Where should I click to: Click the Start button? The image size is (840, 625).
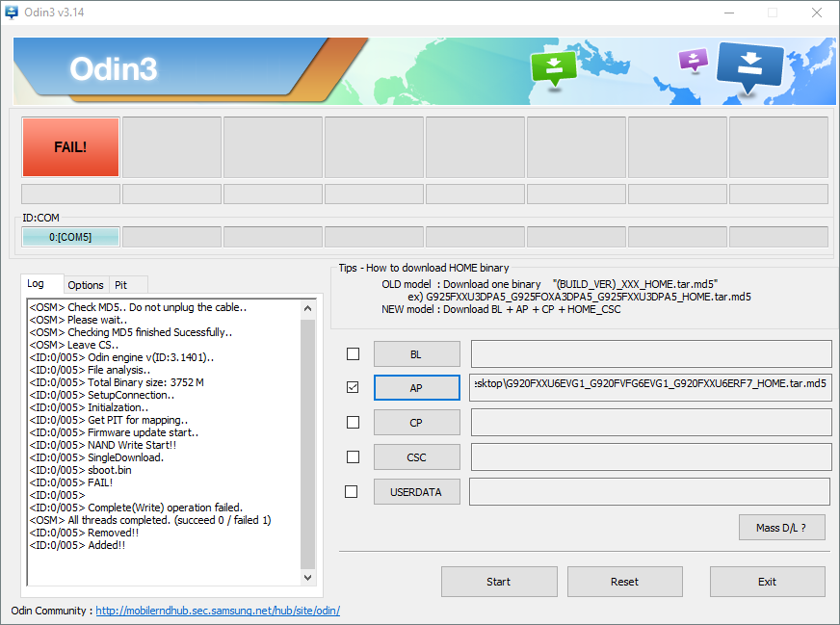coord(499,582)
